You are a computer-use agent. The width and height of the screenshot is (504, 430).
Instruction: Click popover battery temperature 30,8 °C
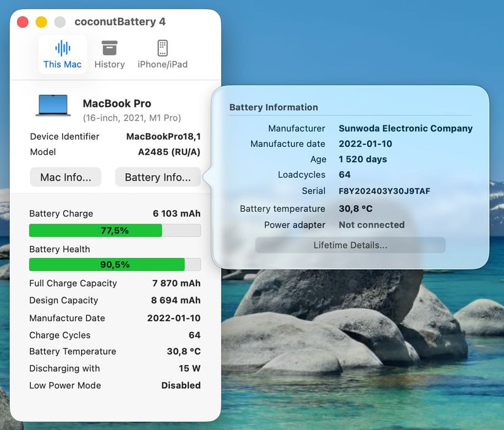(355, 208)
